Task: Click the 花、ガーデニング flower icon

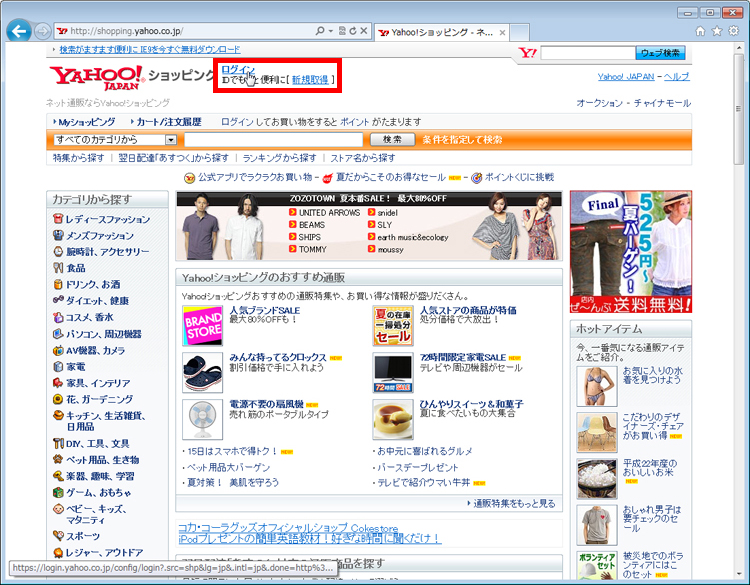Action: [x=58, y=399]
